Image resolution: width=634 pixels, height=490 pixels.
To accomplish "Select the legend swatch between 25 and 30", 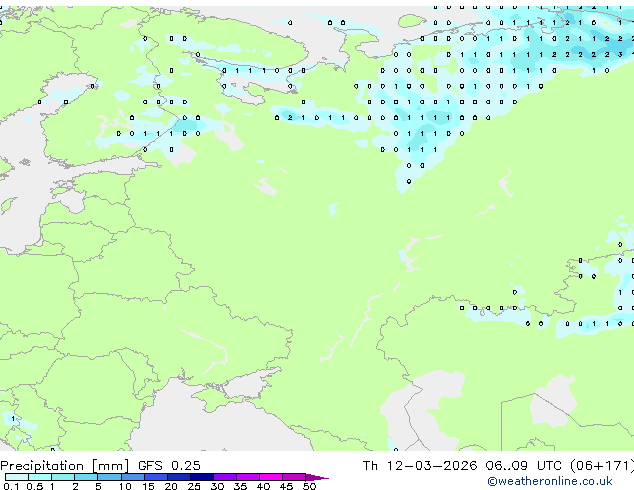I will [202, 477].
